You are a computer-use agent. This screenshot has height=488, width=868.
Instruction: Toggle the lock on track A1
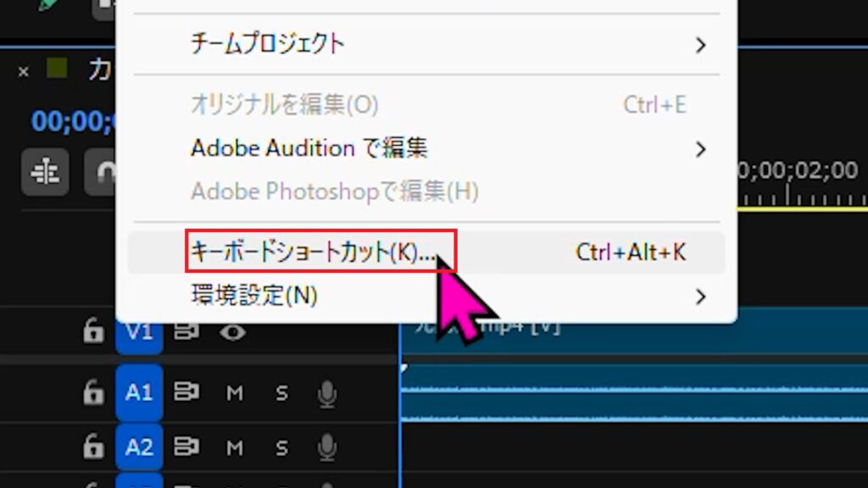tap(92, 392)
